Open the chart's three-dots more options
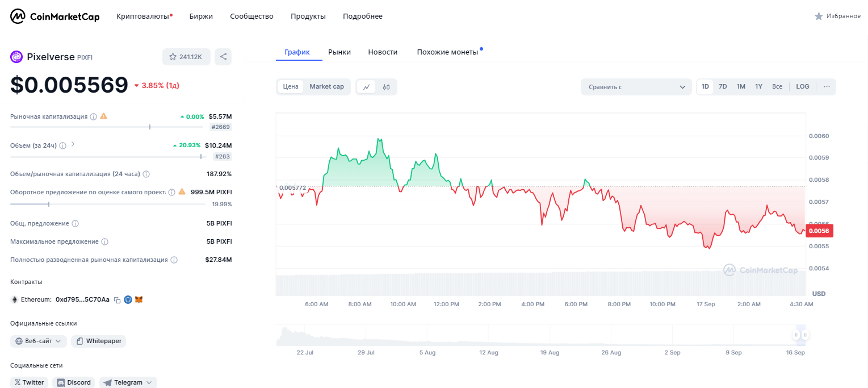Image resolution: width=868 pixels, height=388 pixels. [827, 87]
